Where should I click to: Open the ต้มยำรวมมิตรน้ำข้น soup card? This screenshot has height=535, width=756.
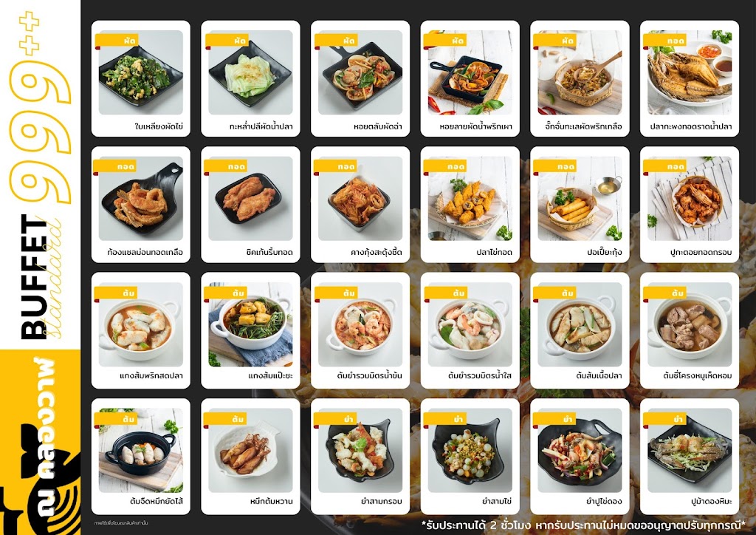[360, 330]
